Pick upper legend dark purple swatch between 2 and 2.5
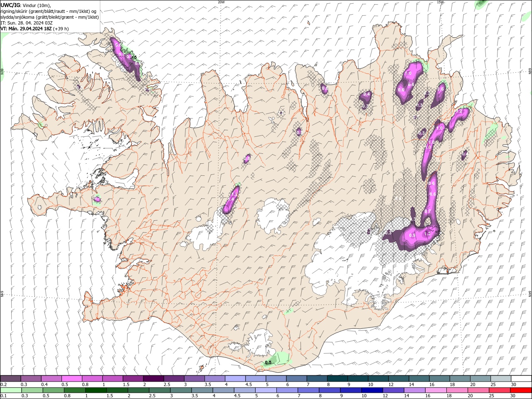 (x=153, y=379)
